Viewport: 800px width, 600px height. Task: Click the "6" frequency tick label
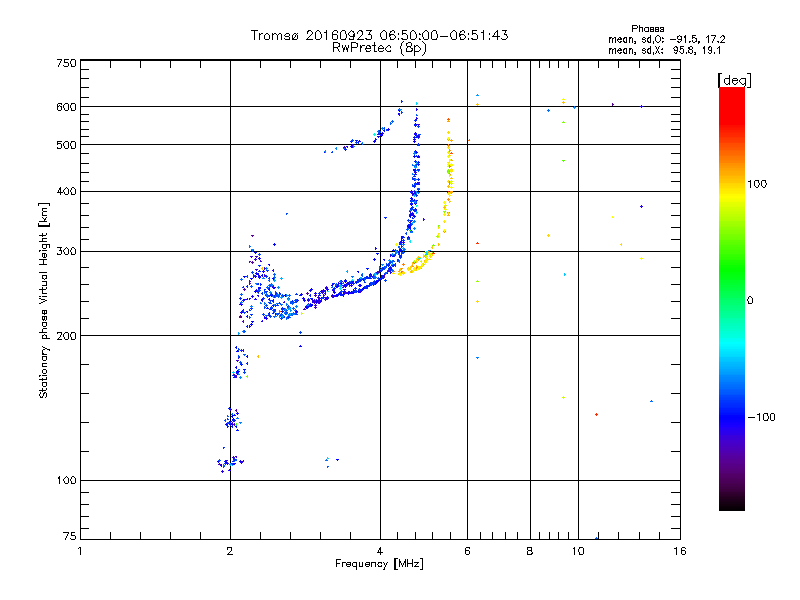click(467, 551)
